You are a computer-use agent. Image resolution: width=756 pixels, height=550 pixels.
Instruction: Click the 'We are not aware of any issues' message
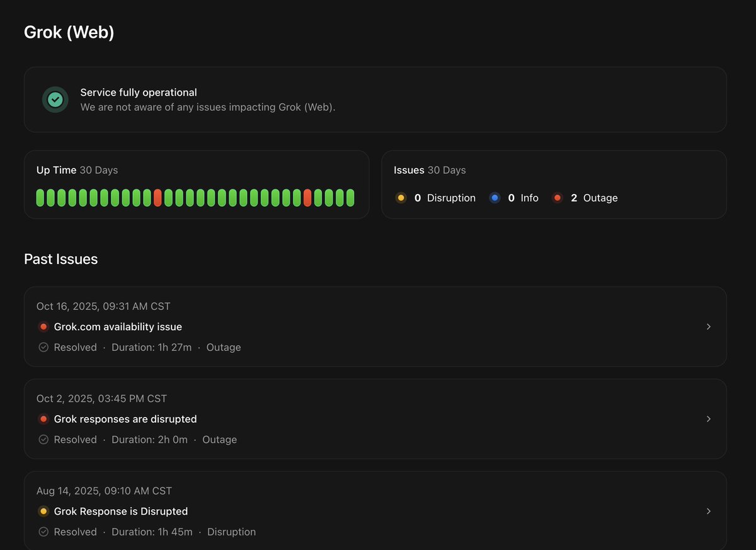(208, 107)
